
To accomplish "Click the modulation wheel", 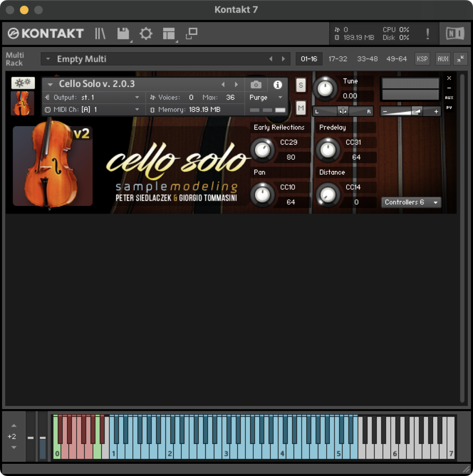I will (42, 436).
